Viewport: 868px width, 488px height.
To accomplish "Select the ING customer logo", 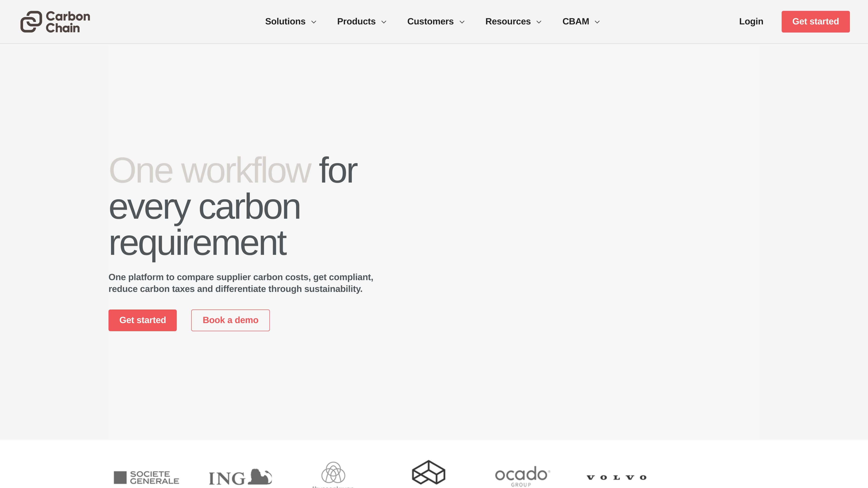I will point(240,477).
